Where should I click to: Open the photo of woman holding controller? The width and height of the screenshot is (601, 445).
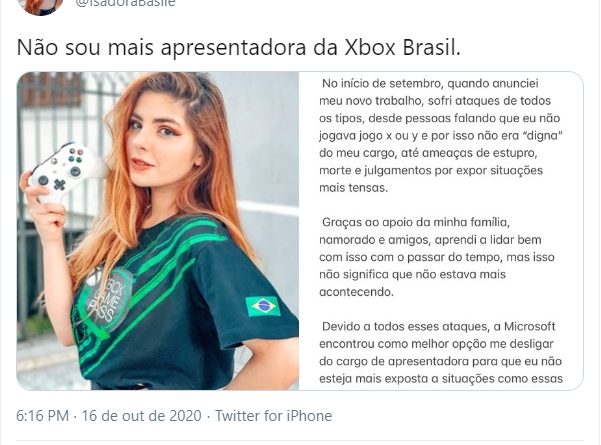tap(158, 231)
